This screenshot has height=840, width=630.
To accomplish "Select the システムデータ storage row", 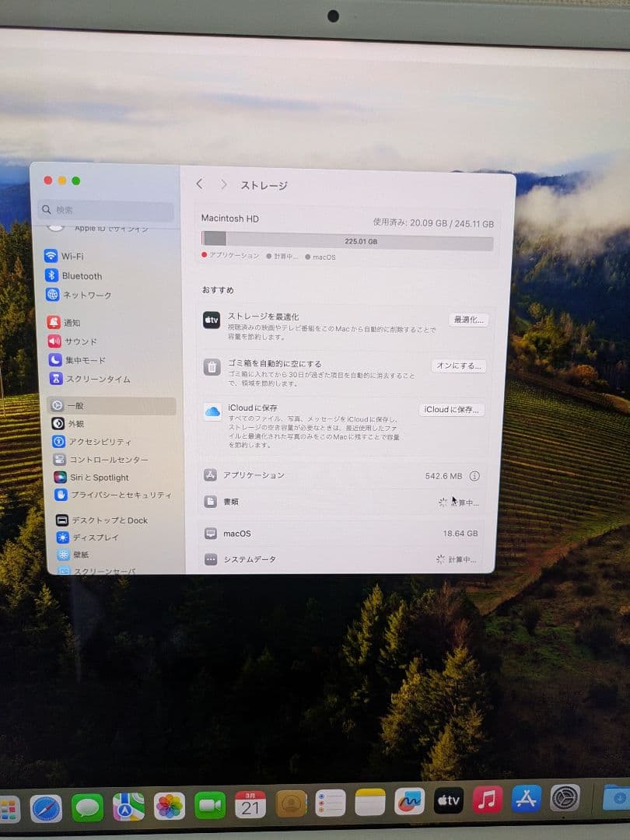I will pyautogui.click(x=340, y=559).
